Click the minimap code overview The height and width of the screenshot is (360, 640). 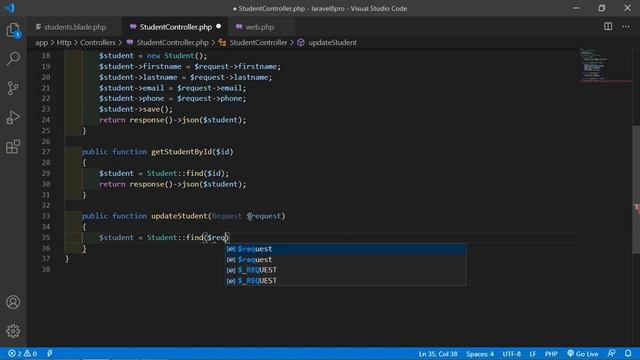click(x=606, y=65)
